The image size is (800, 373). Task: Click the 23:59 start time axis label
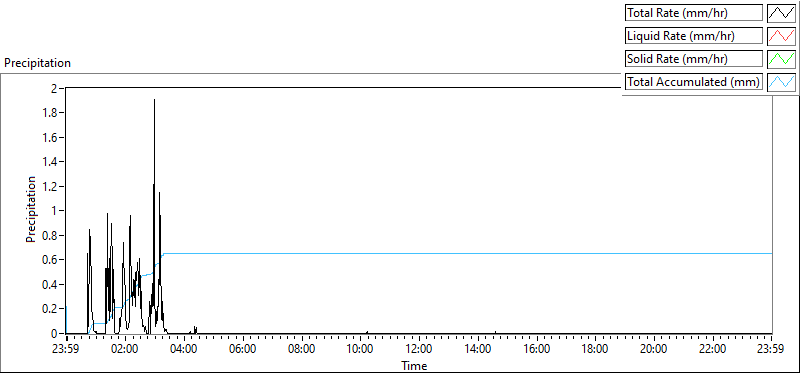[66, 350]
